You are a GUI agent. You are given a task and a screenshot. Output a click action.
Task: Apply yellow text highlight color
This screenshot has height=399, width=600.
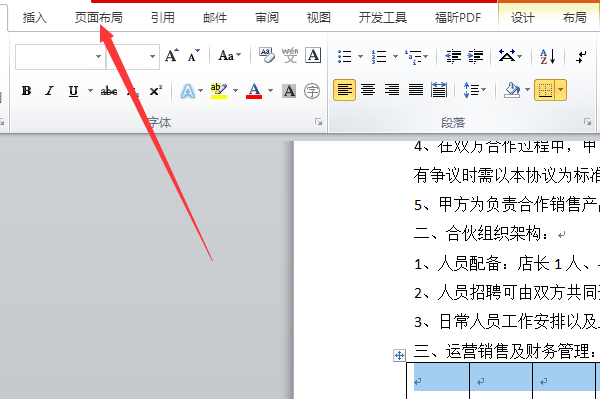tap(219, 91)
